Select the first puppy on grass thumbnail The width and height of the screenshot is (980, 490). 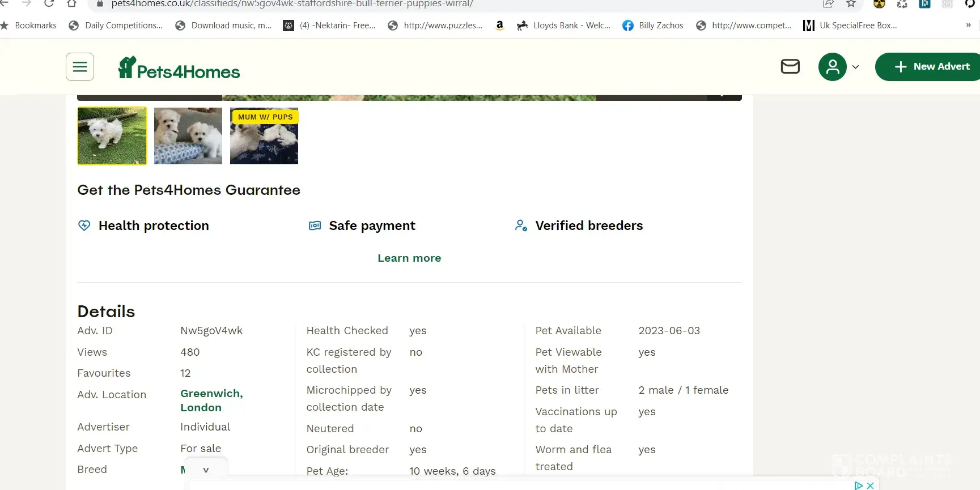click(x=112, y=136)
